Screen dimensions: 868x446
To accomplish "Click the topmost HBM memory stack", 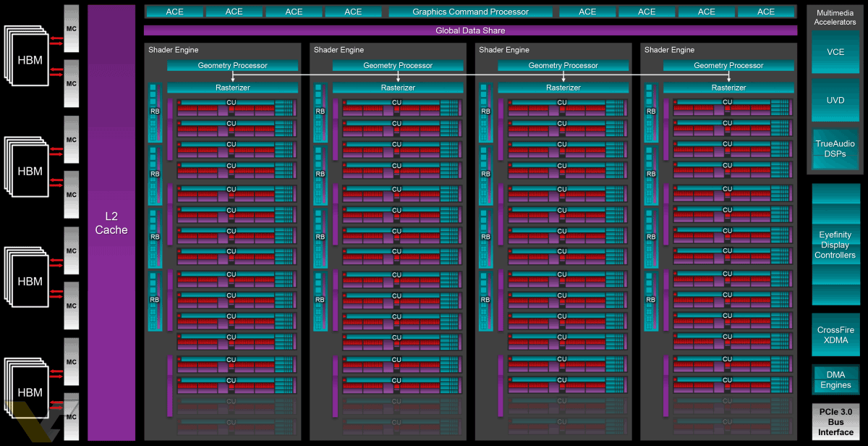I will tap(29, 60).
